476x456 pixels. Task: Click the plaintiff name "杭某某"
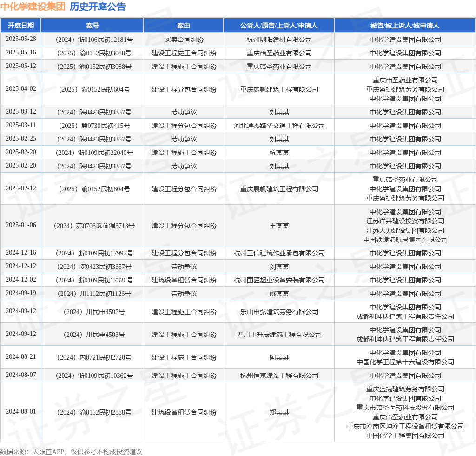(x=279, y=153)
